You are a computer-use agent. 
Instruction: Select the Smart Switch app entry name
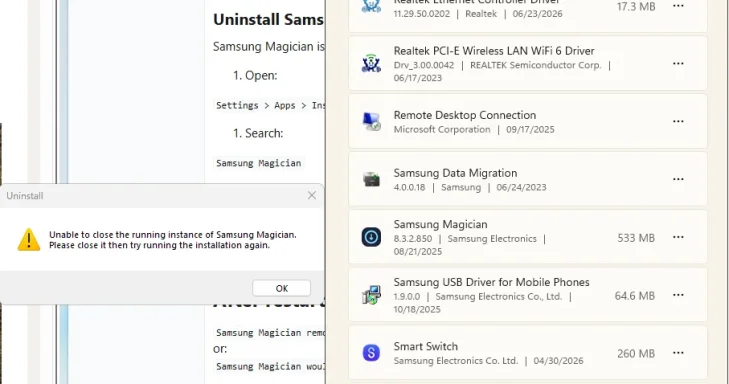pyautogui.click(x=425, y=346)
